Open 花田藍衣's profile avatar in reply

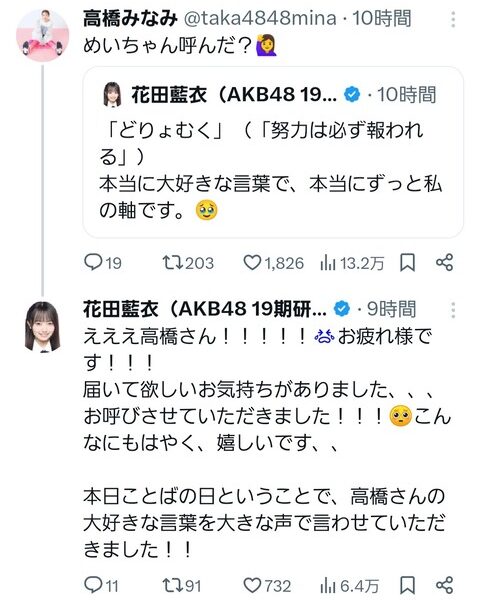coord(42,326)
